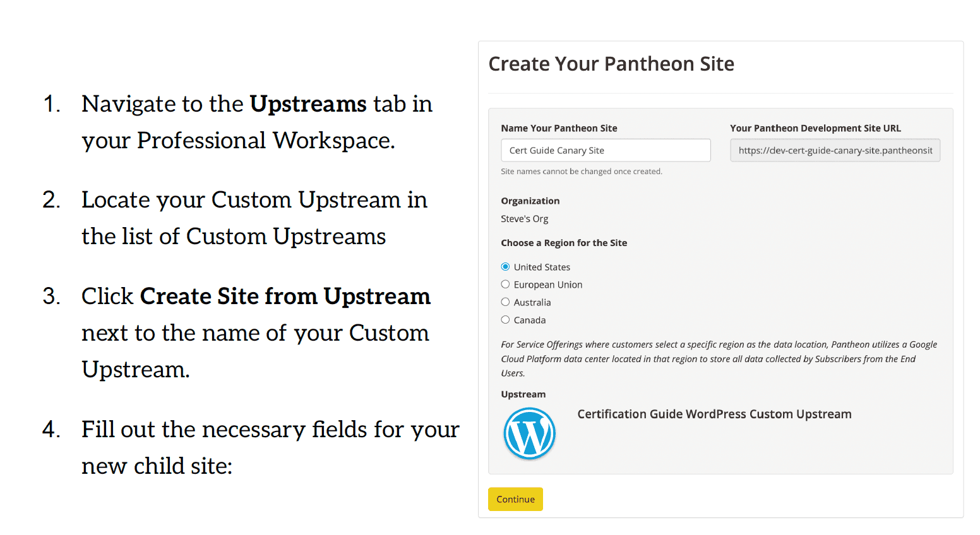Click the Upstream section label
The width and height of the screenshot is (980, 535).
pos(523,394)
